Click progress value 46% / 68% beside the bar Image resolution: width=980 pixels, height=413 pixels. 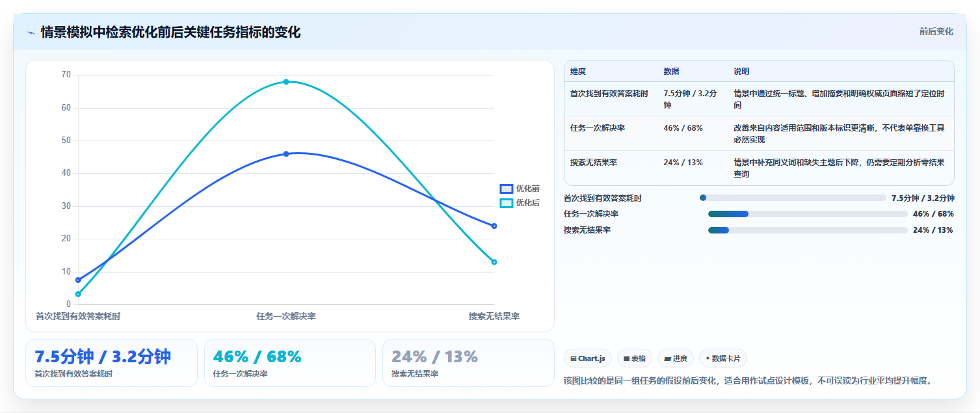point(933,214)
